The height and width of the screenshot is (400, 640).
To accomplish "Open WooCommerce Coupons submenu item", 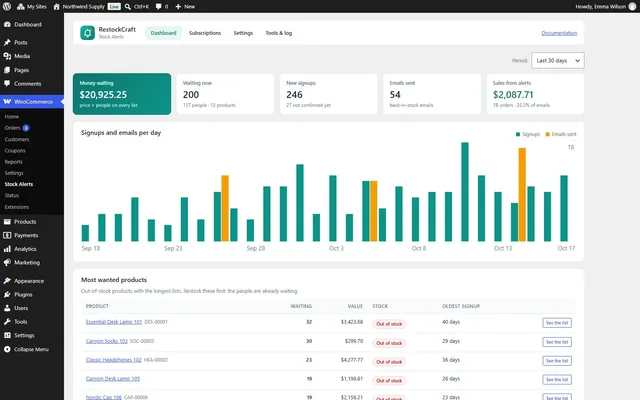I will (x=15, y=151).
